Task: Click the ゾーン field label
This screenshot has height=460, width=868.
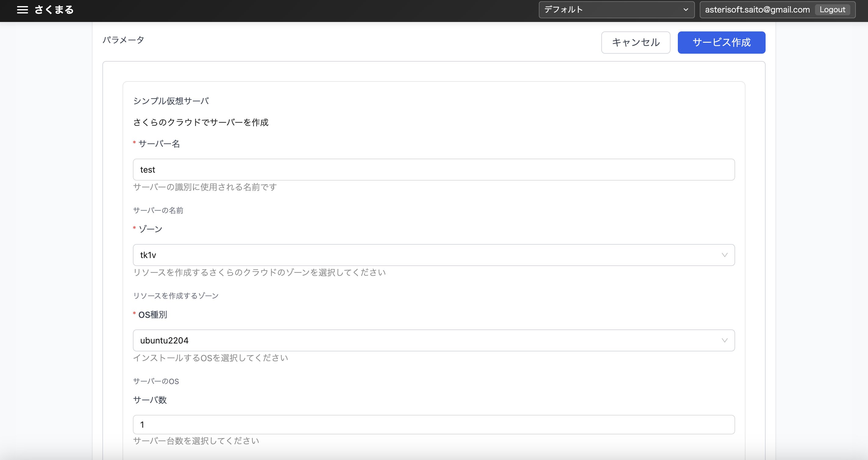Action: click(150, 229)
